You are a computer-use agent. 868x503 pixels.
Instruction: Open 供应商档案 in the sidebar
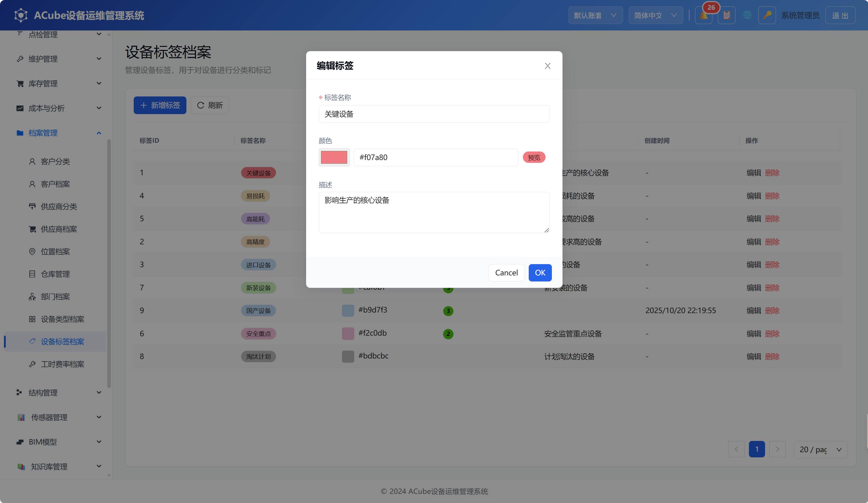55,229
